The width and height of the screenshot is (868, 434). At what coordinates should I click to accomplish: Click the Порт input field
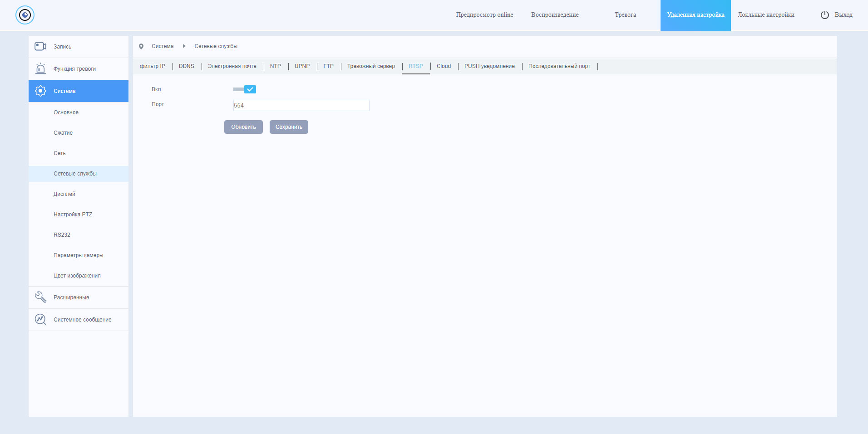click(301, 105)
